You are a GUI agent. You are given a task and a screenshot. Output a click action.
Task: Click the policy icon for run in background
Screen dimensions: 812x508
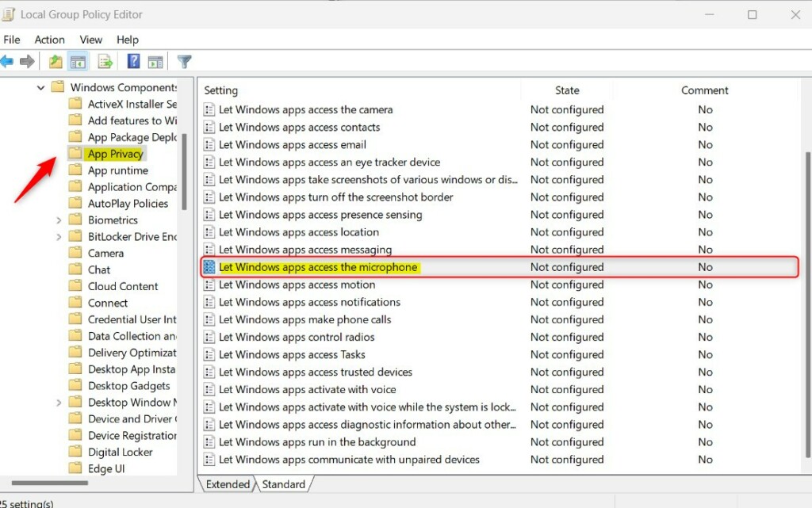pyautogui.click(x=209, y=441)
